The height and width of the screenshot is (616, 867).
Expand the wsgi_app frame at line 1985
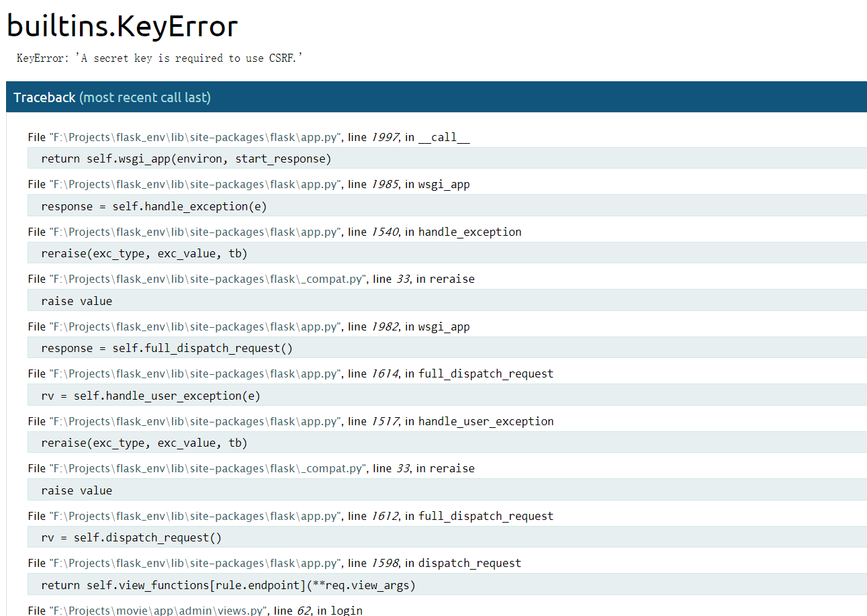pos(248,184)
